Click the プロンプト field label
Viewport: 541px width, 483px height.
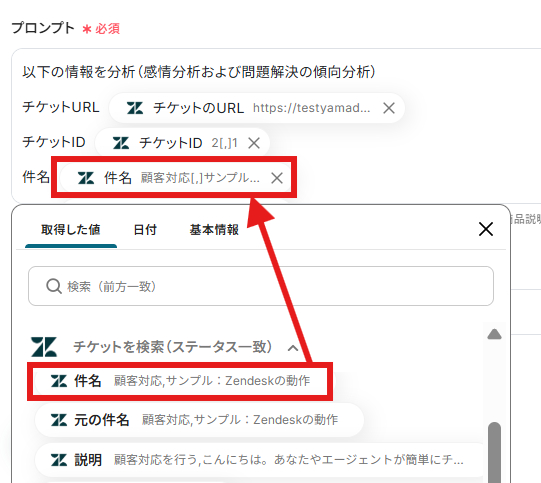pos(43,28)
